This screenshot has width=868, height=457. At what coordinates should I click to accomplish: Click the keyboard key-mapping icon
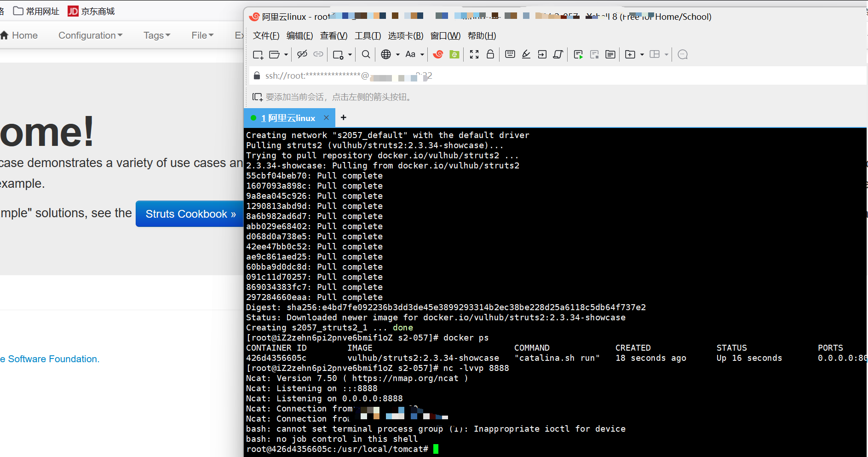point(510,54)
